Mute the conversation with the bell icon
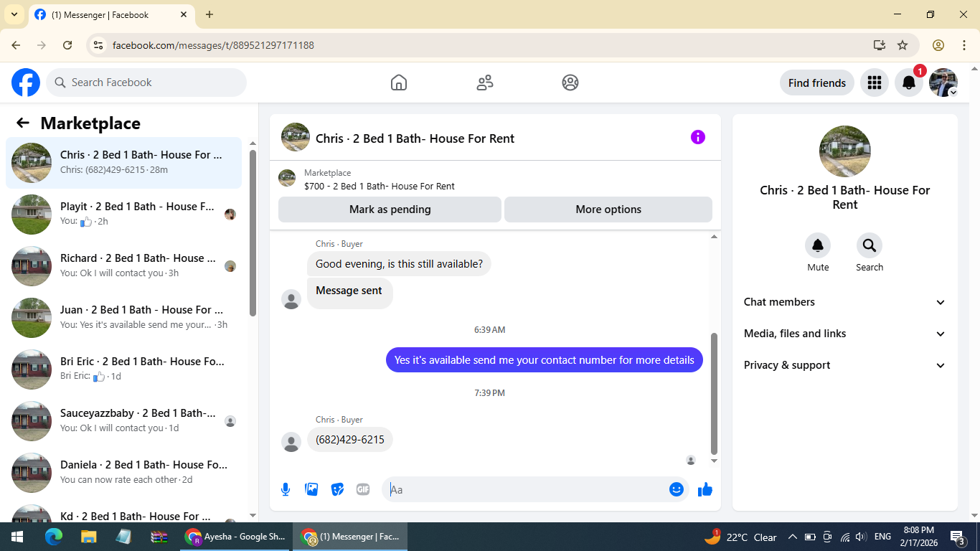Screen dimensions: 980x551 click(818, 246)
